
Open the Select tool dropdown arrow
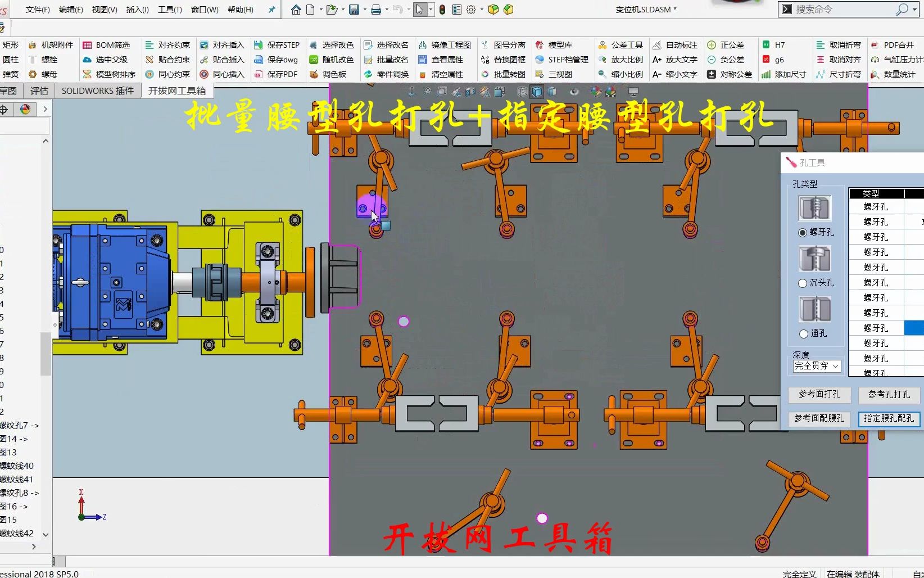pyautogui.click(x=431, y=10)
